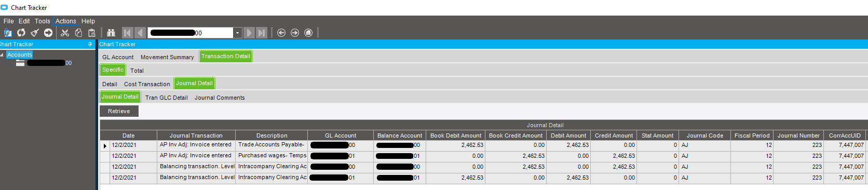868x190 pixels.
Task: Open the Attachments toolbar icon
Action: click(x=8, y=33)
